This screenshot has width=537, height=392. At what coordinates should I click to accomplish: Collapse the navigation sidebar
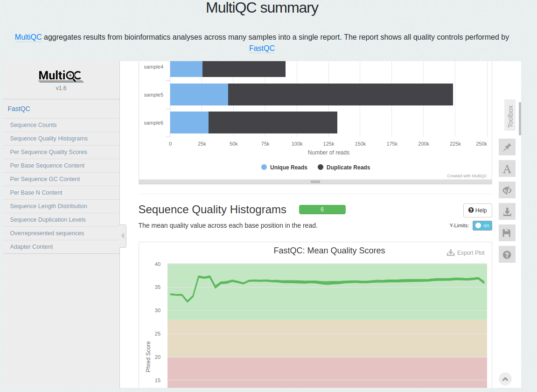tap(123, 235)
